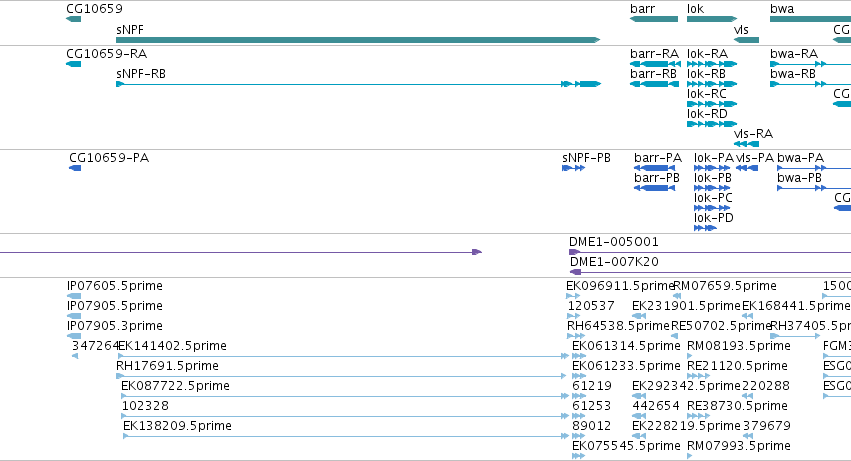Viewport: 851px width, 461px height.
Task: Open the RM08193.5prime EST label
Action: 739,346
